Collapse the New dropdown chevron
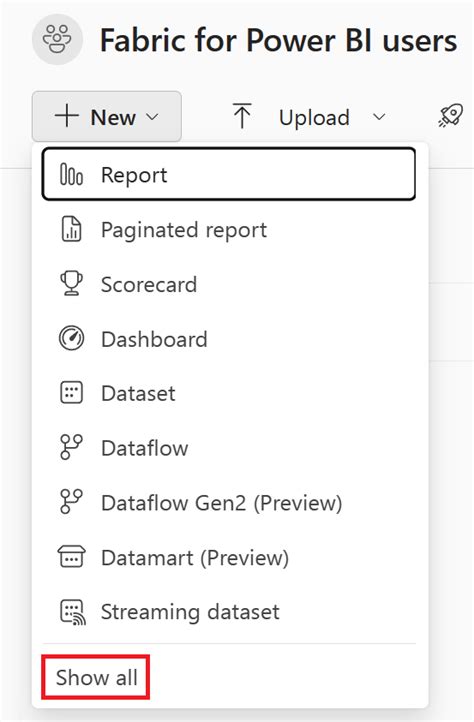The width and height of the screenshot is (474, 722). [152, 117]
